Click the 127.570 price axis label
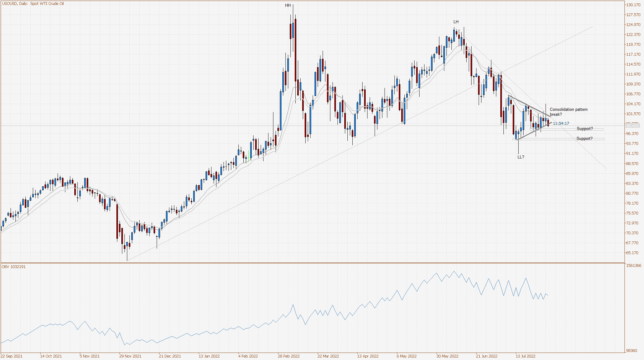644x360 pixels. (x=633, y=15)
